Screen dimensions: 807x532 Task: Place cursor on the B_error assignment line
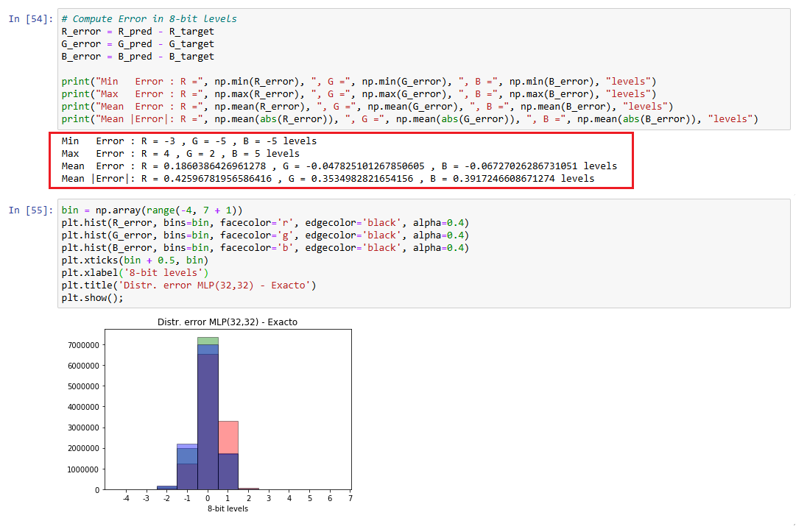[138, 57]
